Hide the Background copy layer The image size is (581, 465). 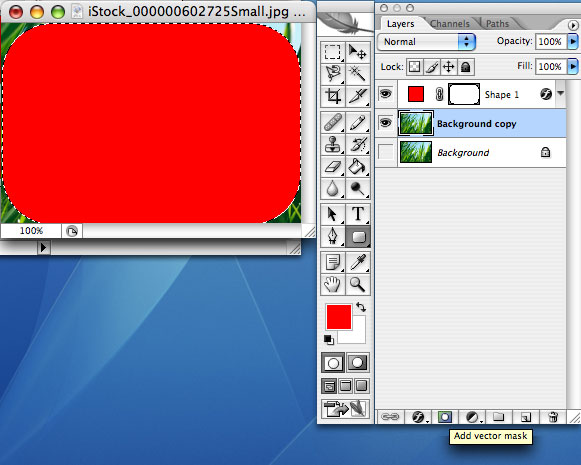click(386, 122)
